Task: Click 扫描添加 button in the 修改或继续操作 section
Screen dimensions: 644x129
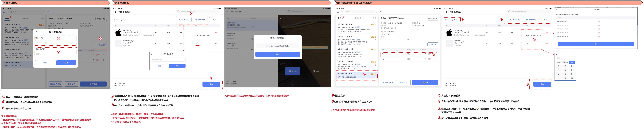Action: click(531, 19)
